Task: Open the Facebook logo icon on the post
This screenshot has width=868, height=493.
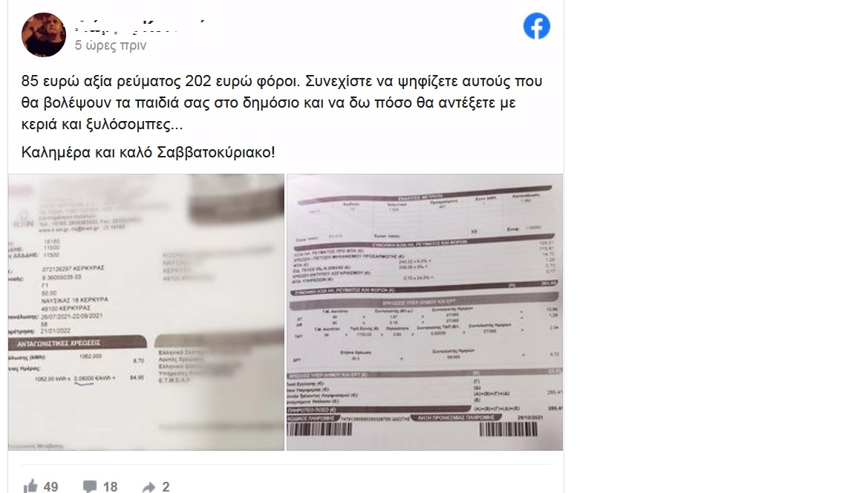Action: tap(536, 26)
